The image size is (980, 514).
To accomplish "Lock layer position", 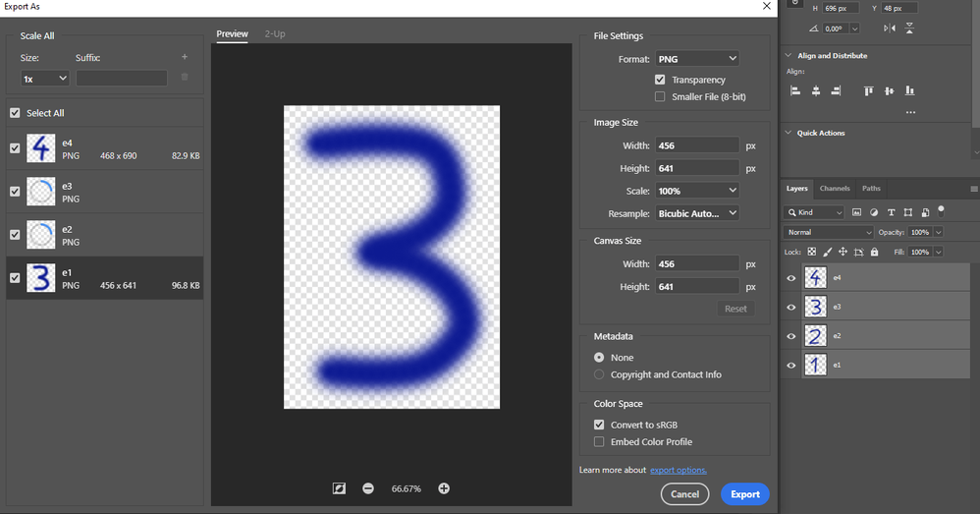I will pyautogui.click(x=843, y=252).
